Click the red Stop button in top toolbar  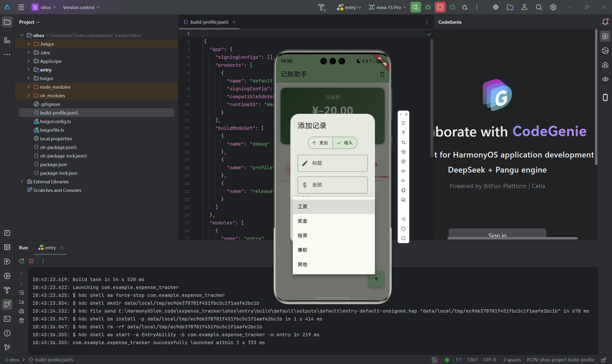coord(440,7)
